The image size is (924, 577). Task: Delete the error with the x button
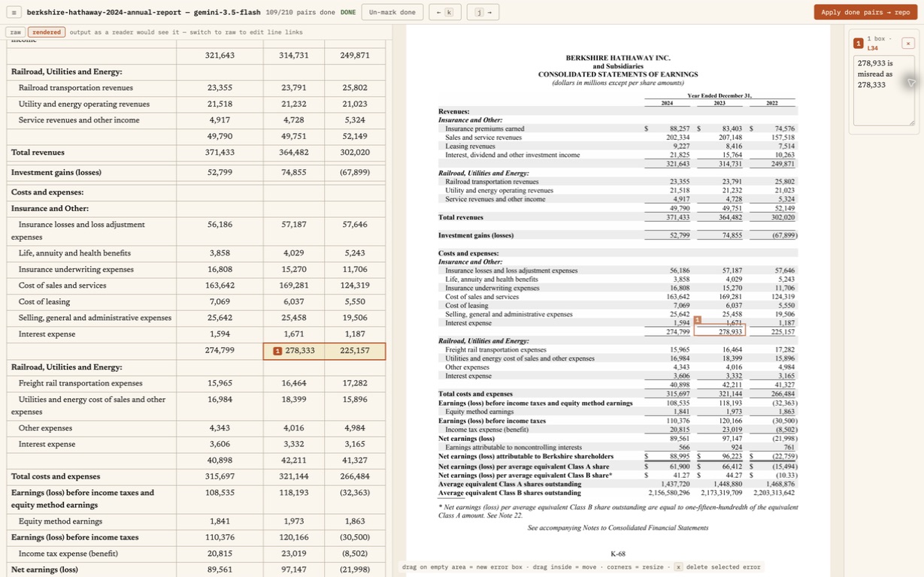click(x=907, y=44)
